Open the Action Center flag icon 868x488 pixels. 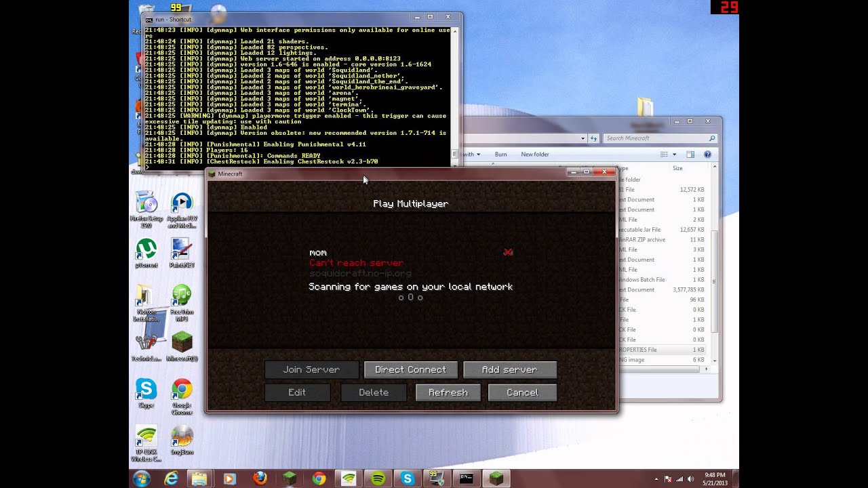[668, 479]
